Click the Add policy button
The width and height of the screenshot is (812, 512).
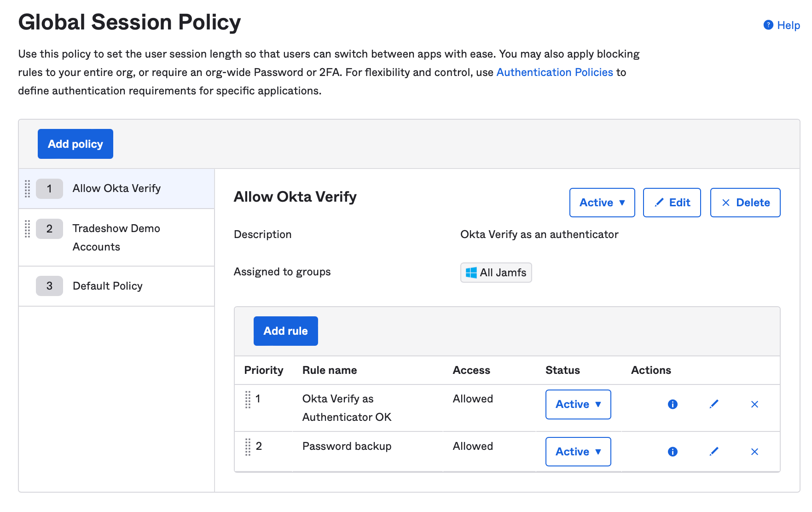coord(75,144)
